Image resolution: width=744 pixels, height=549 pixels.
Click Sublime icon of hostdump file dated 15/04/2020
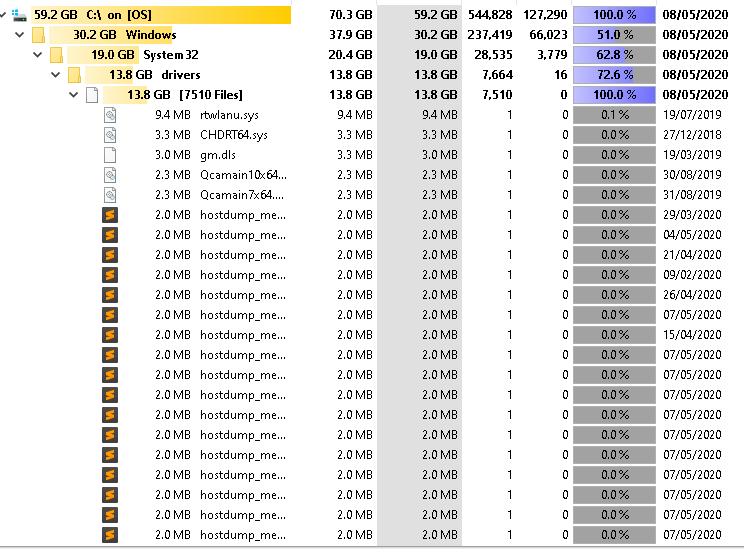coord(110,335)
